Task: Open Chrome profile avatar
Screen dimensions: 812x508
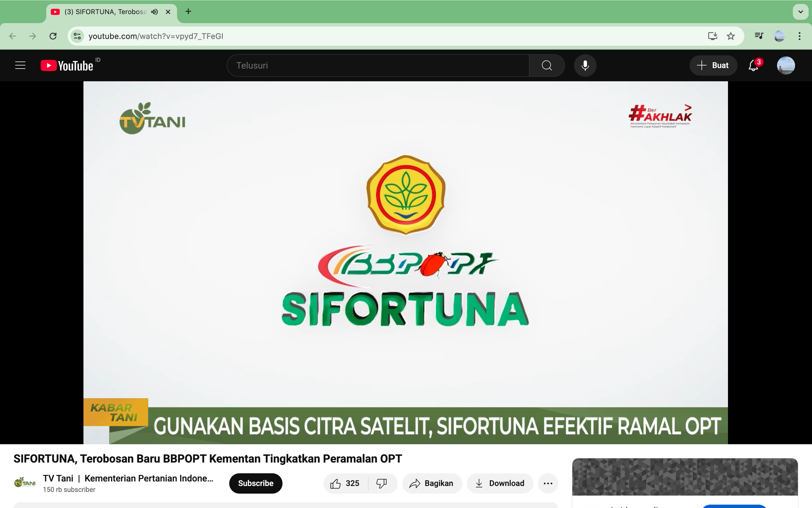Action: point(779,36)
